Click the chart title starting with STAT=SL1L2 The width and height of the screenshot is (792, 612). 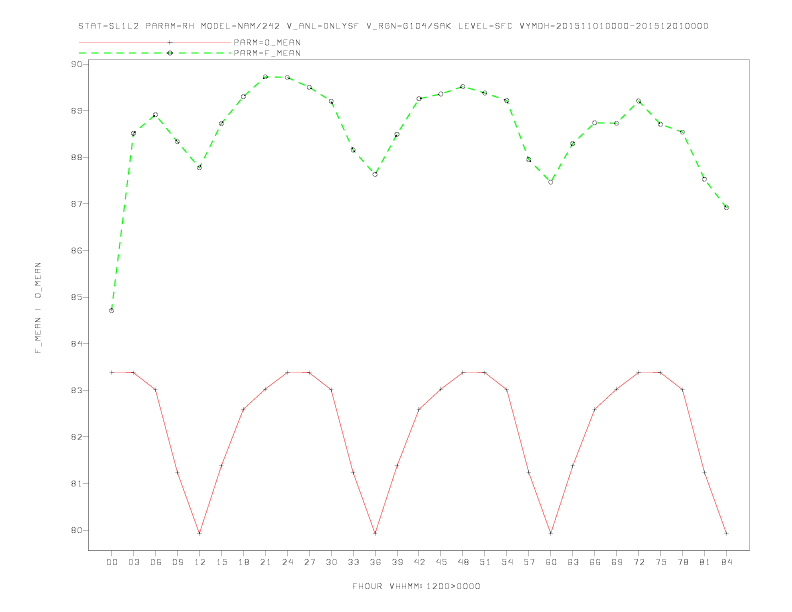(393, 26)
